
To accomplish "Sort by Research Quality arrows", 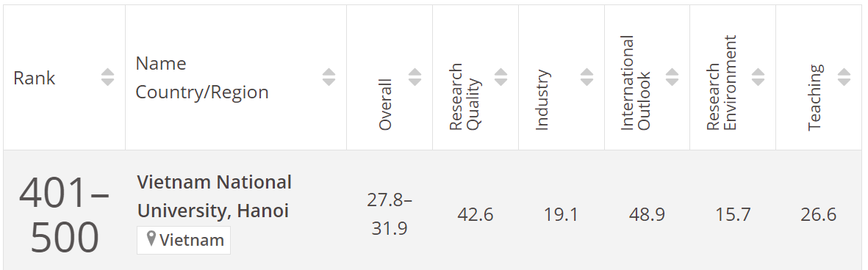I will pyautogui.click(x=501, y=77).
